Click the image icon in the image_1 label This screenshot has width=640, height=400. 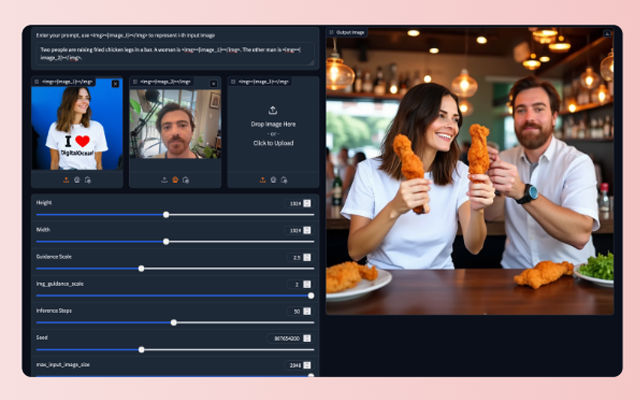(37, 82)
